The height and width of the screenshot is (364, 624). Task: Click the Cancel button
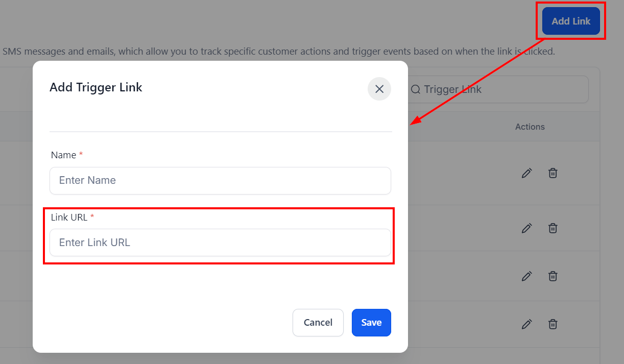point(318,323)
